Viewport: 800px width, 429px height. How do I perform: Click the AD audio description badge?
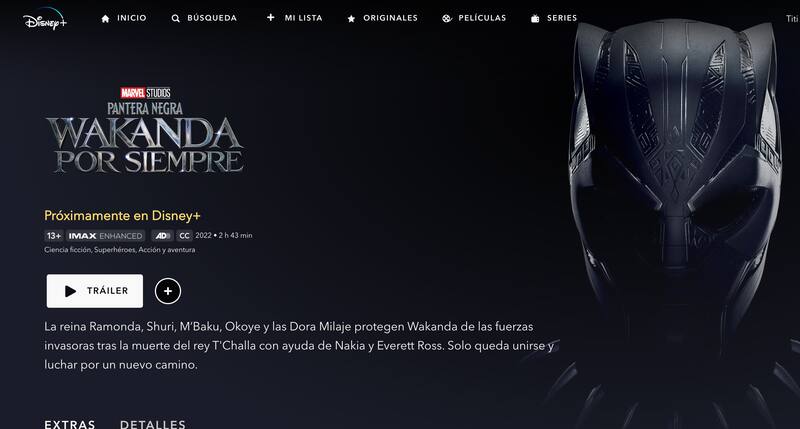click(x=162, y=236)
